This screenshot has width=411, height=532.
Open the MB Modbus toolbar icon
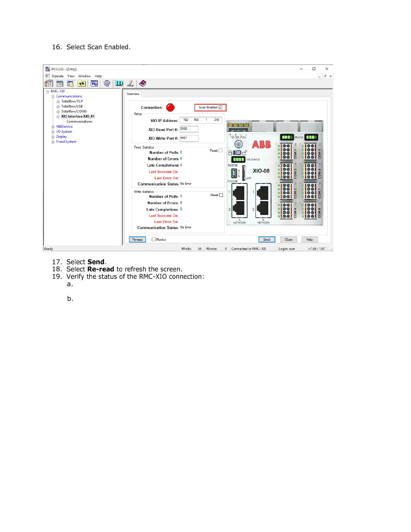pyautogui.click(x=94, y=84)
